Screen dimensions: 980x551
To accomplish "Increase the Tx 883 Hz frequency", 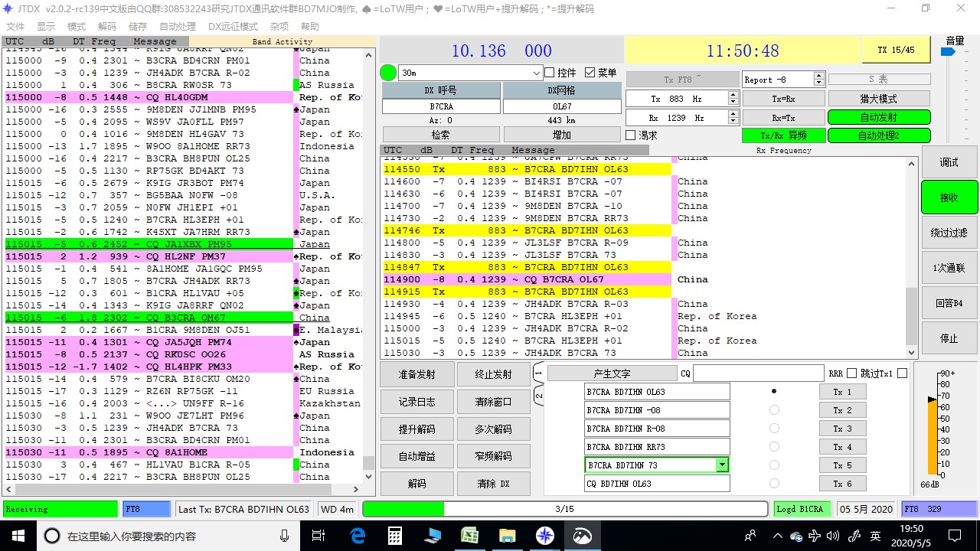I will pos(733,95).
